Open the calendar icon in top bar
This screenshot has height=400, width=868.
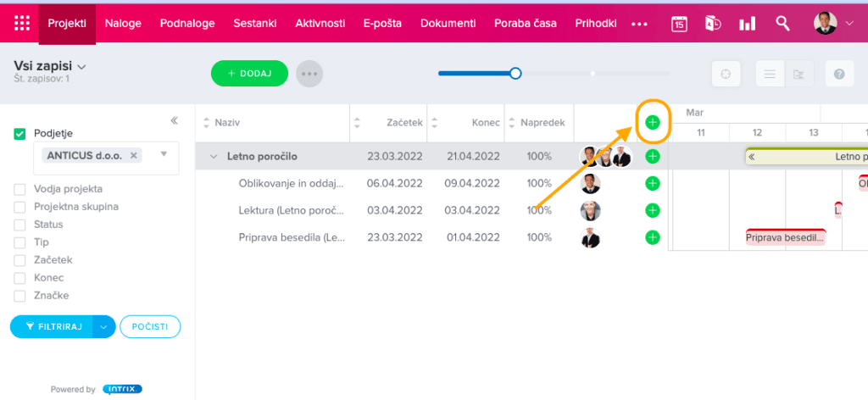679,24
